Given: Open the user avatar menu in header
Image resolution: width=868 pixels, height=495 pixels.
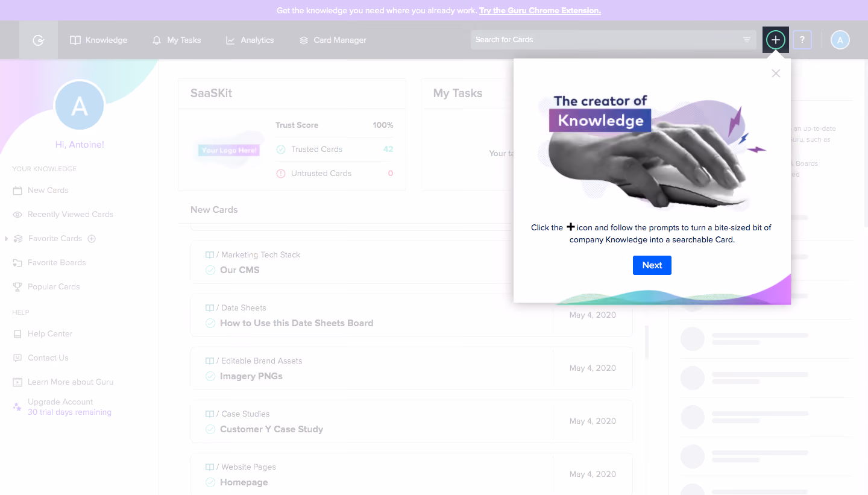Looking at the screenshot, I should (840, 40).
